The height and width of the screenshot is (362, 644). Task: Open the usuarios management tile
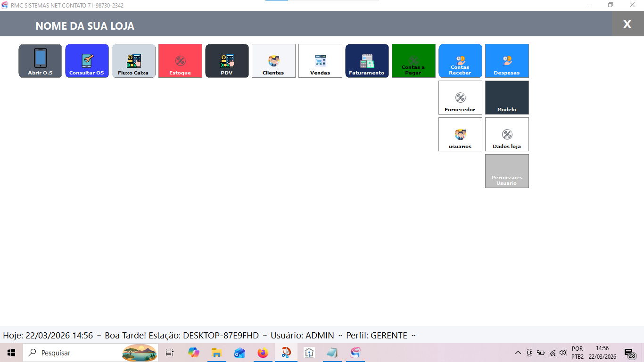460,134
